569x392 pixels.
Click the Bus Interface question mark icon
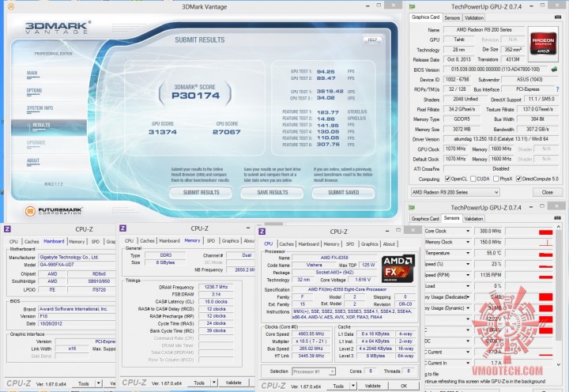557,89
